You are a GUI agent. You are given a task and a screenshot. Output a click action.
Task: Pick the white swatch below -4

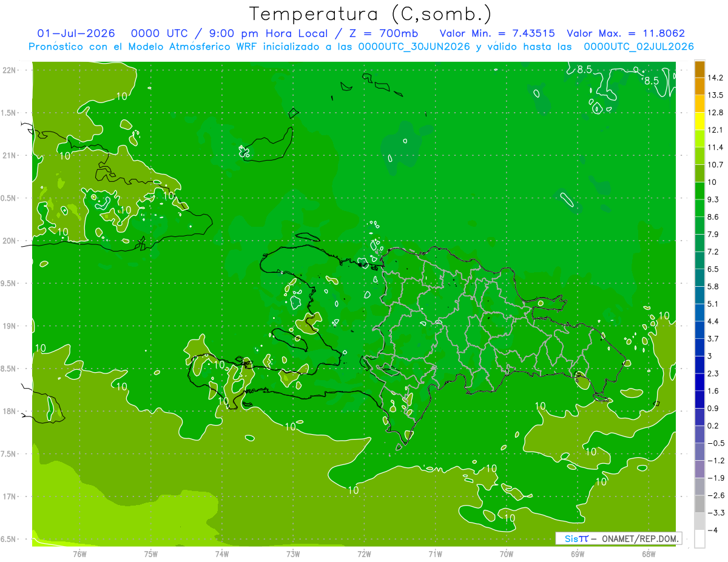699,539
